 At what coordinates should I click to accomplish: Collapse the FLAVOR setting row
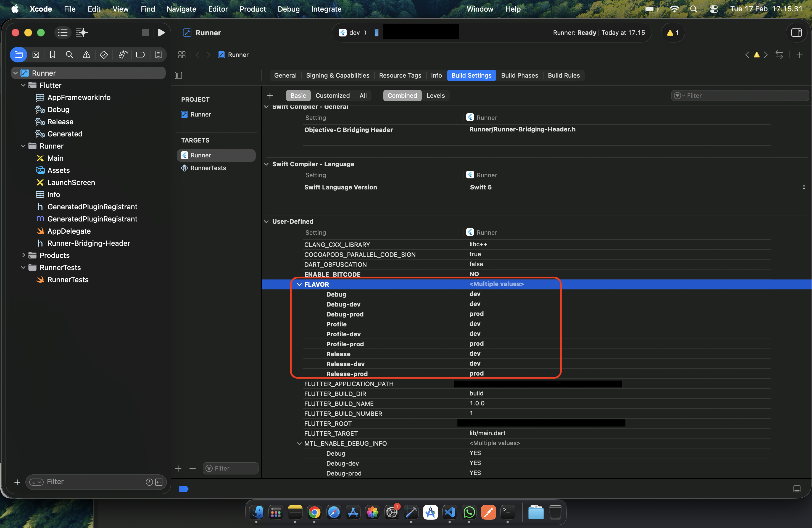click(299, 284)
